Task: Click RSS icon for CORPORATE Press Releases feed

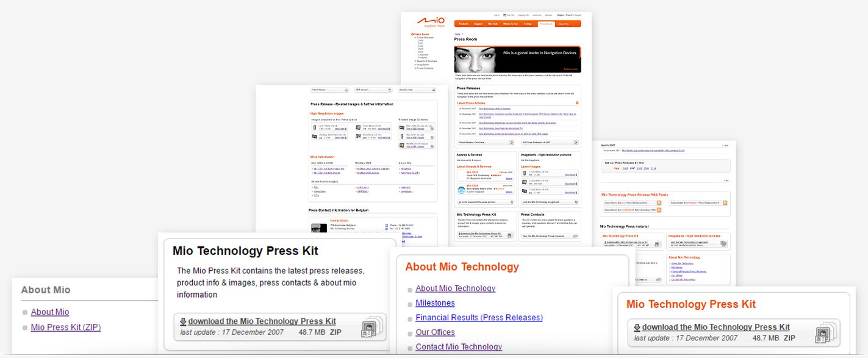Action: tap(659, 210)
